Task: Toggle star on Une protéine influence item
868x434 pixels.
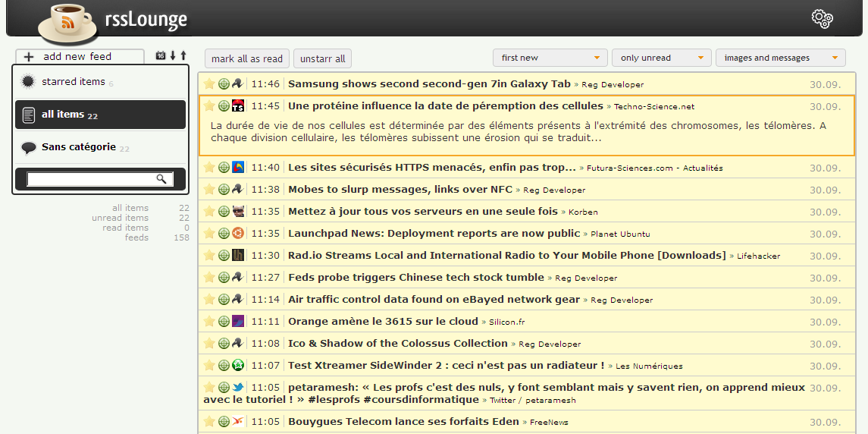Action: 209,106
